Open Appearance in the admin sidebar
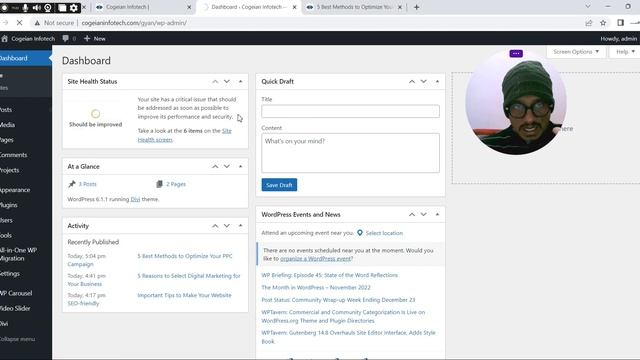Screen dimensions: 640x360 pyautogui.click(x=25, y=190)
